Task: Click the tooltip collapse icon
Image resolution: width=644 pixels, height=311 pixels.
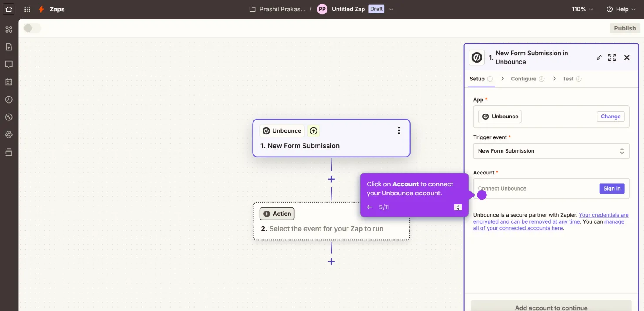Action: (x=458, y=207)
